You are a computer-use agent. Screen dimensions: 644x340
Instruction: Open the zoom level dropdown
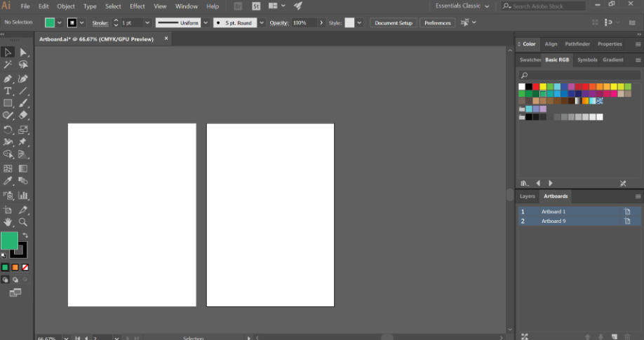coord(66,338)
